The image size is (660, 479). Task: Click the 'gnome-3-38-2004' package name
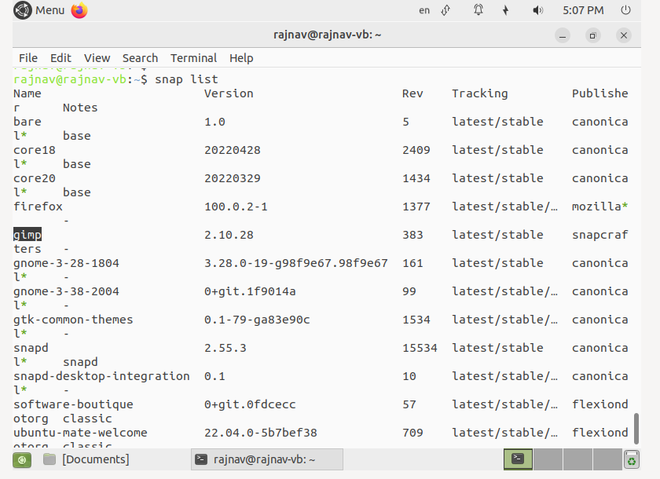66,291
